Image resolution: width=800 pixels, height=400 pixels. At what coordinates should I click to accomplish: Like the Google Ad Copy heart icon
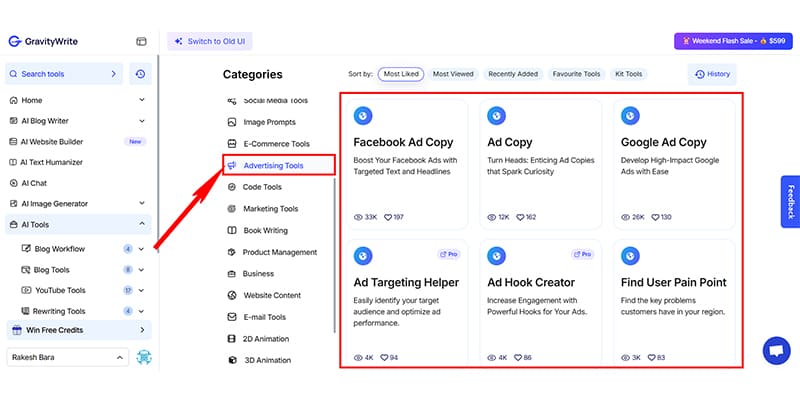coord(655,217)
